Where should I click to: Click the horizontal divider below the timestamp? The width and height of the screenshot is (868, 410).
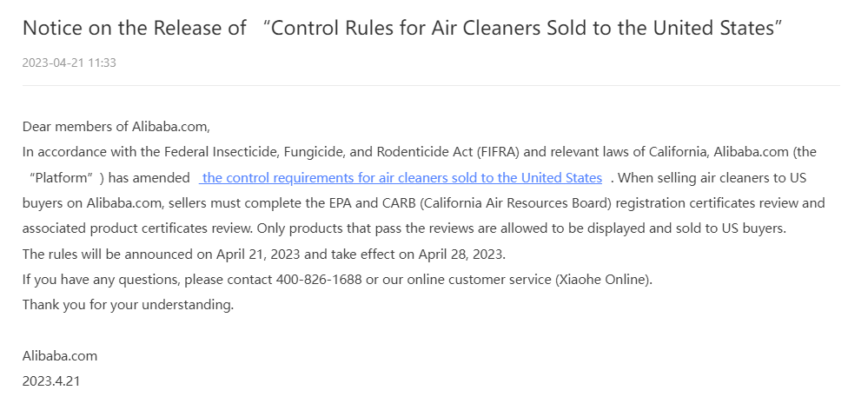pyautogui.click(x=431, y=85)
